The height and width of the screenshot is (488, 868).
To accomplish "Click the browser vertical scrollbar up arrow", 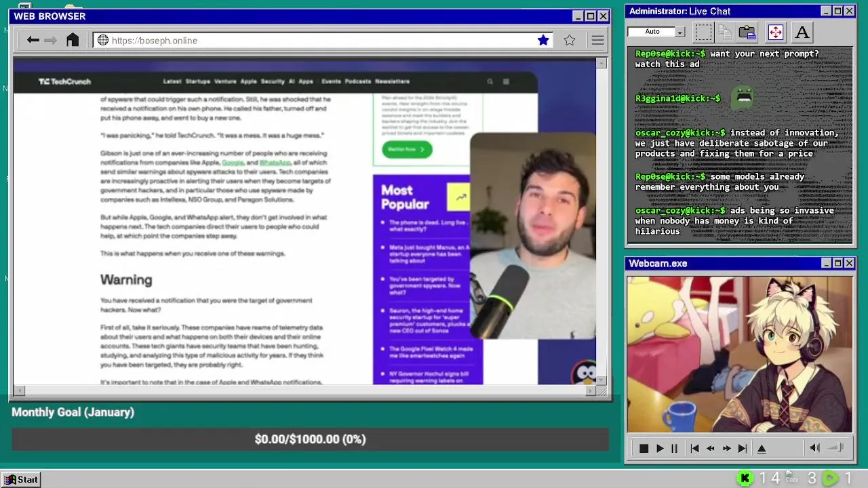I will pos(601,63).
